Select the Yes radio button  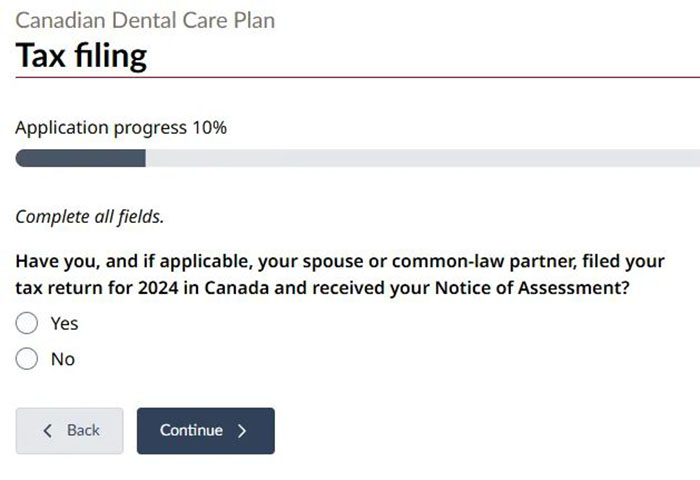27,323
